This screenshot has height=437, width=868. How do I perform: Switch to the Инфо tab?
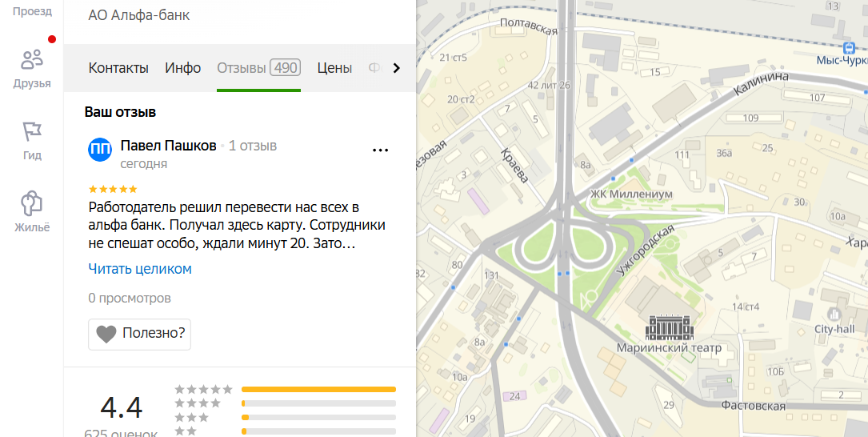[x=182, y=68]
